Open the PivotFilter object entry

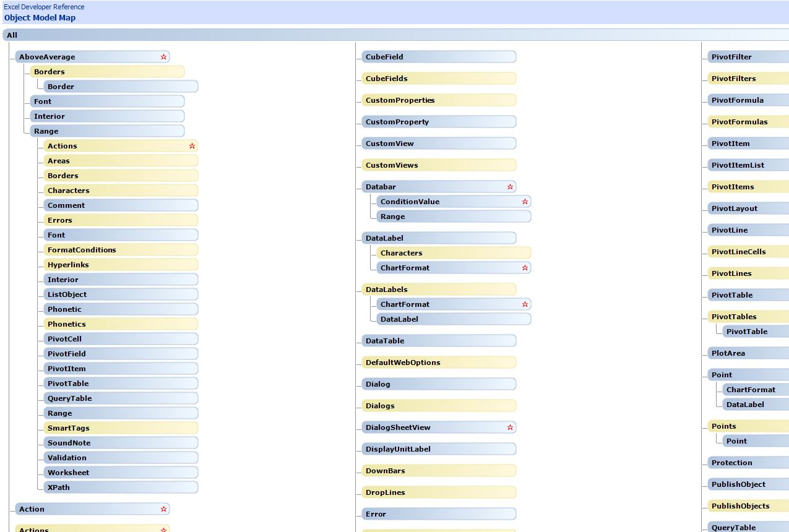(731, 57)
